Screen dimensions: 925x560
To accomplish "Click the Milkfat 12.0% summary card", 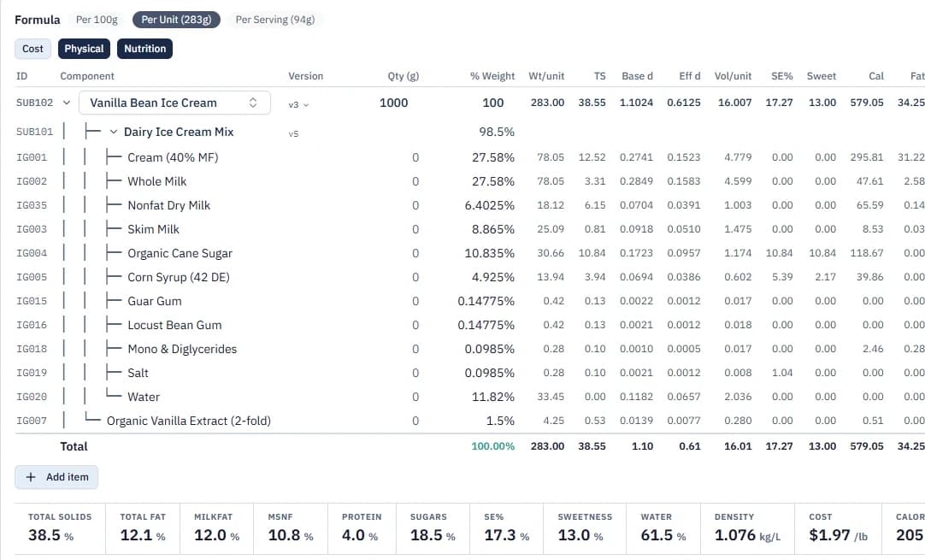I will tap(216, 528).
